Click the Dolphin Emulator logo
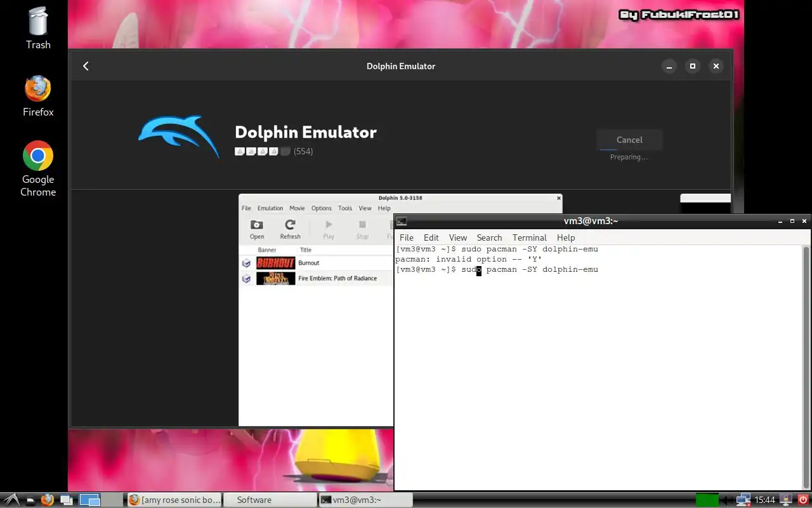This screenshot has width=812, height=508. [179, 135]
